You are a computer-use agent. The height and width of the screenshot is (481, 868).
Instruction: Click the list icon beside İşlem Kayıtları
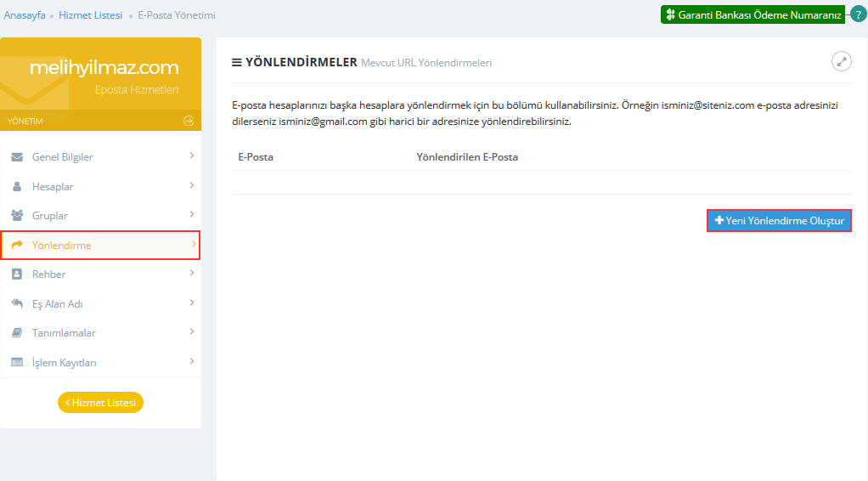click(17, 363)
